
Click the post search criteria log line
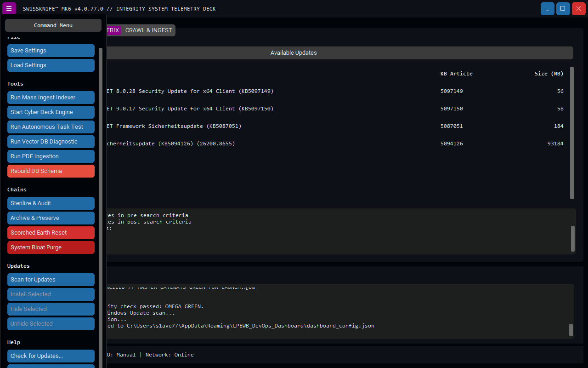click(x=149, y=222)
